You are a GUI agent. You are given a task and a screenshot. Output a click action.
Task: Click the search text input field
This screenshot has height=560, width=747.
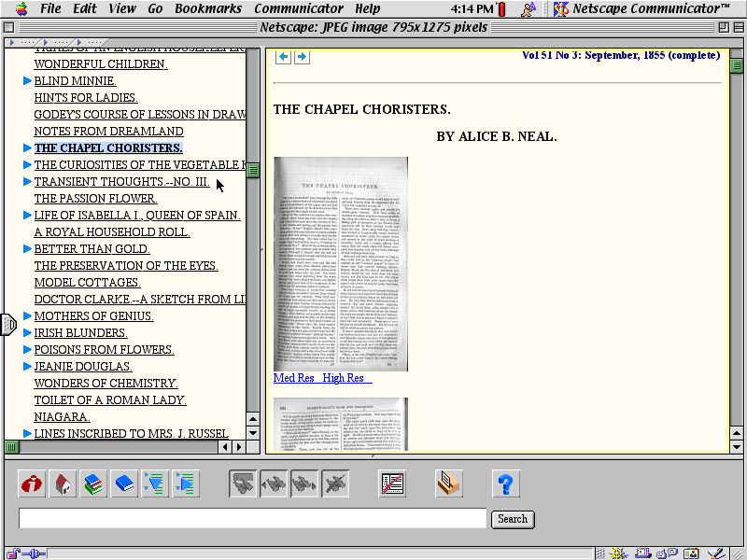252,519
